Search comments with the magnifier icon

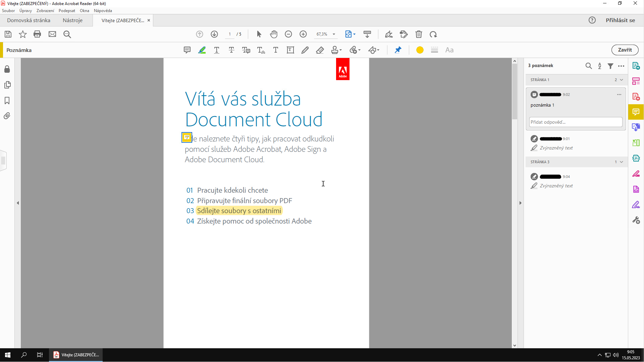pos(589,66)
